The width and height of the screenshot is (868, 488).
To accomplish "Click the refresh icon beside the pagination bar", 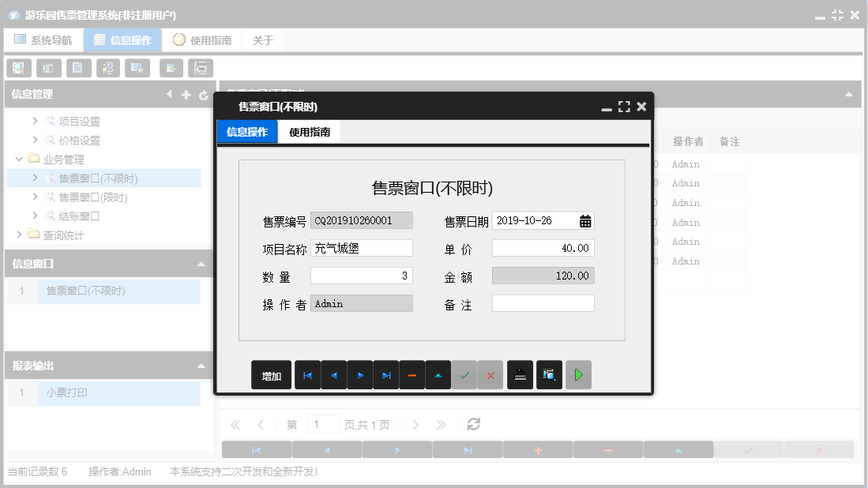I will [473, 424].
